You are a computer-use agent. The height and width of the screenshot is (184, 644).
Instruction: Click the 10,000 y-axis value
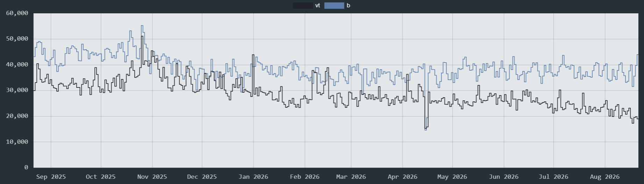[17, 142]
